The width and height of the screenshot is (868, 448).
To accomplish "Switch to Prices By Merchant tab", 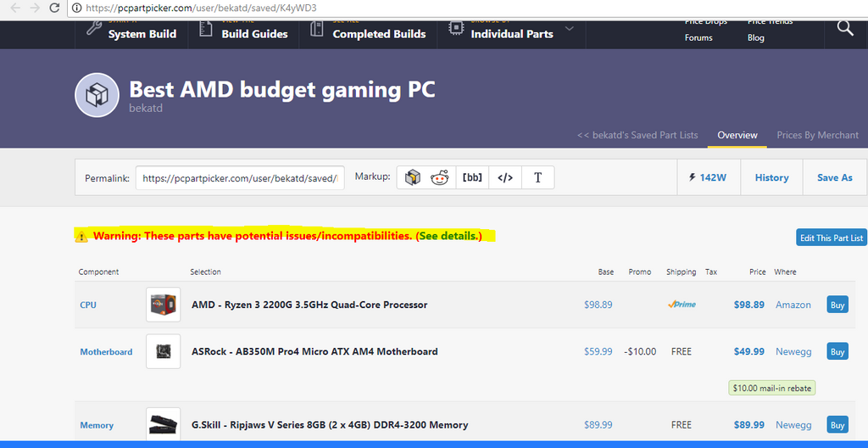I will point(818,135).
